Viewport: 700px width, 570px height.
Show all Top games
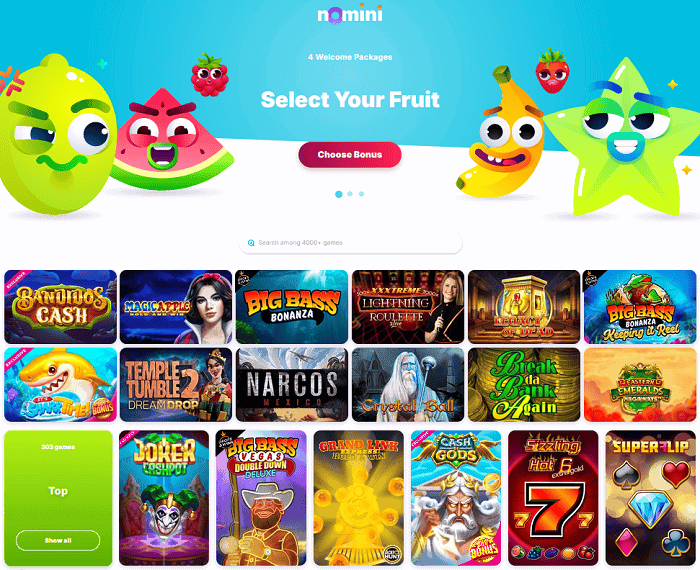pos(58,541)
